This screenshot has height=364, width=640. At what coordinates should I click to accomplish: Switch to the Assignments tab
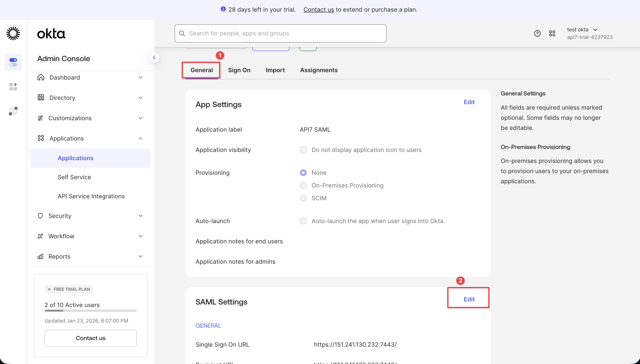(318, 70)
